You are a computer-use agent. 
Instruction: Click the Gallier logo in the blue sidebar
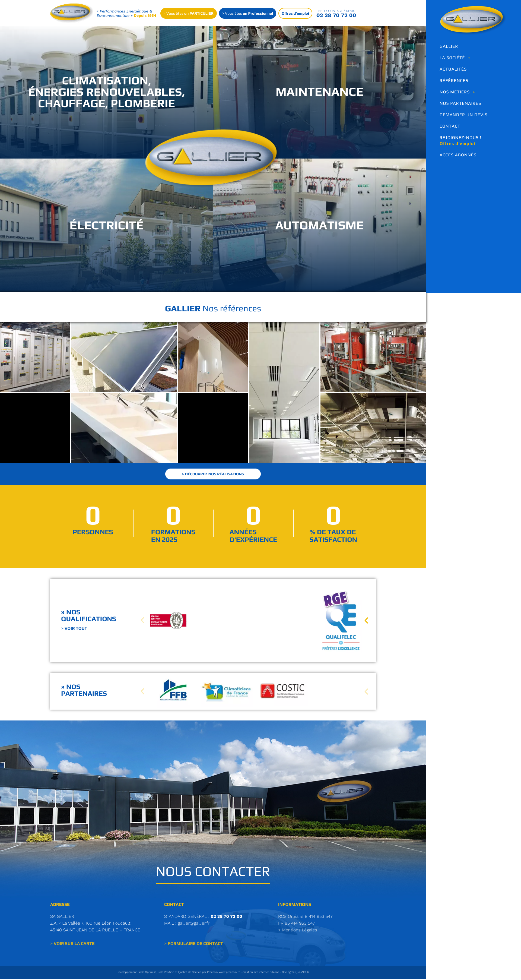472,19
